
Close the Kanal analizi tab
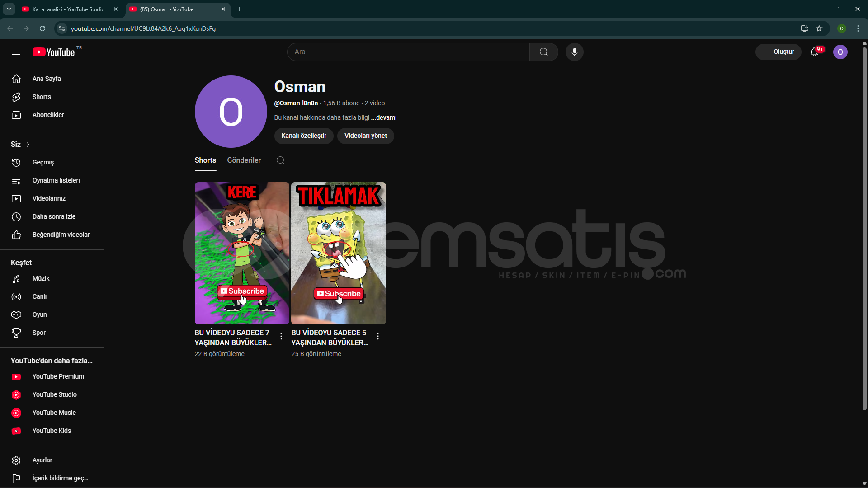tap(116, 9)
